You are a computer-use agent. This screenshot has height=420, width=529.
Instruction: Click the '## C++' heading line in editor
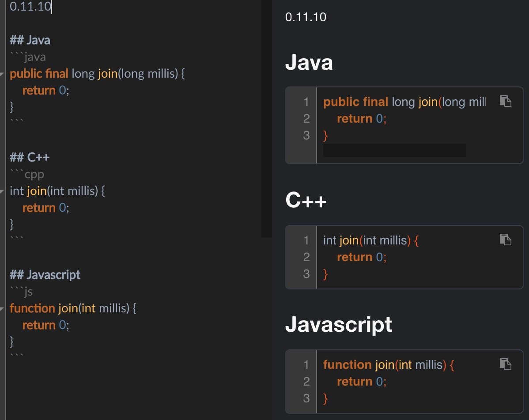(30, 157)
